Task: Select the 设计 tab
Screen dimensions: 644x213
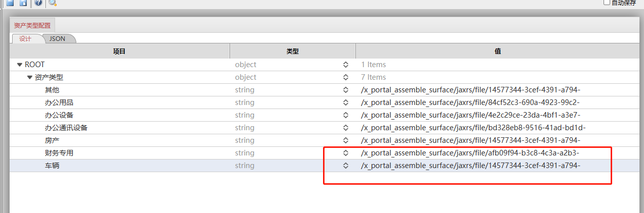Action: point(25,38)
